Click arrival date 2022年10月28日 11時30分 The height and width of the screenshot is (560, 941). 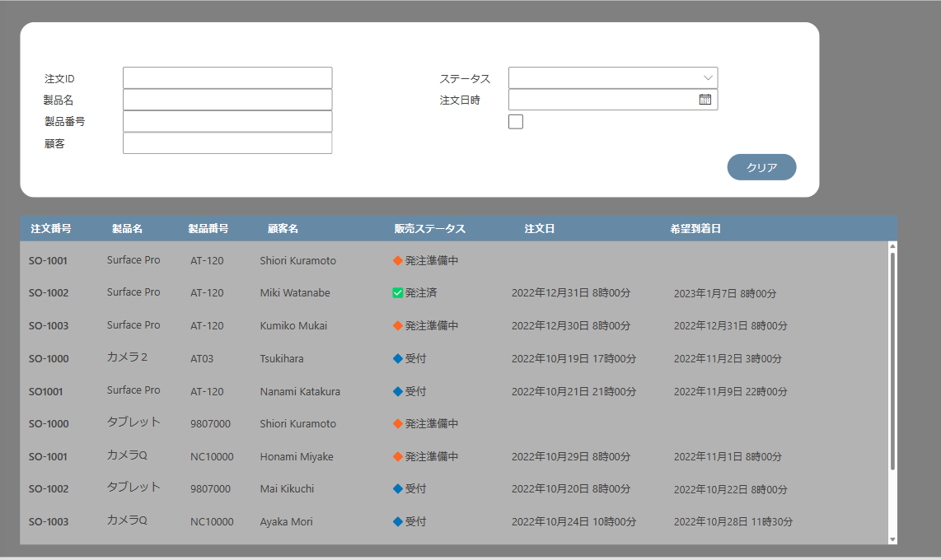[x=733, y=521]
